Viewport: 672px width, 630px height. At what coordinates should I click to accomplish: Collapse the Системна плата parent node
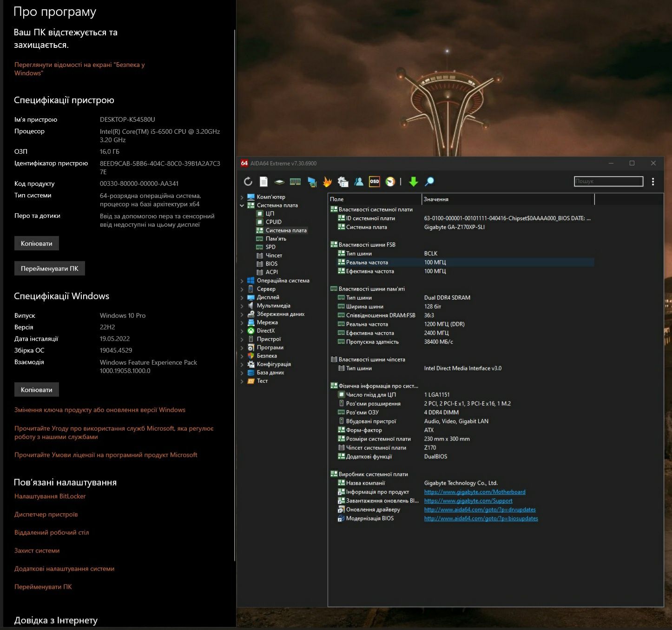pos(242,205)
